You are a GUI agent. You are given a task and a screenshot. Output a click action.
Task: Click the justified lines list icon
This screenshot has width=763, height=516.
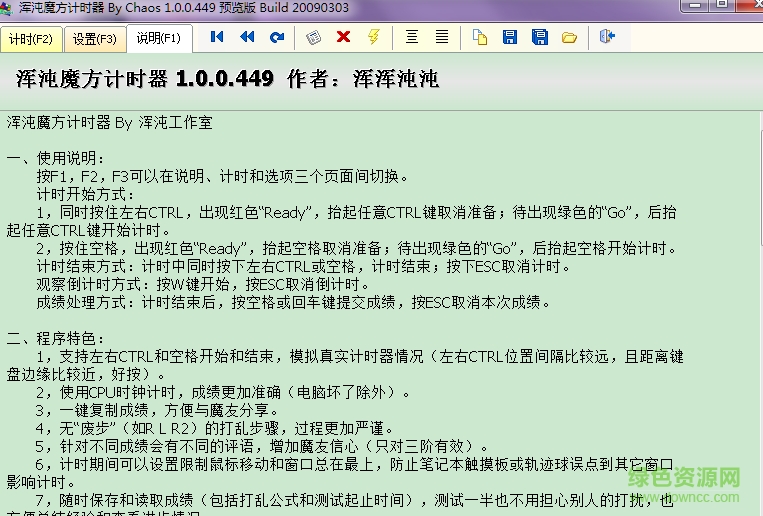442,37
